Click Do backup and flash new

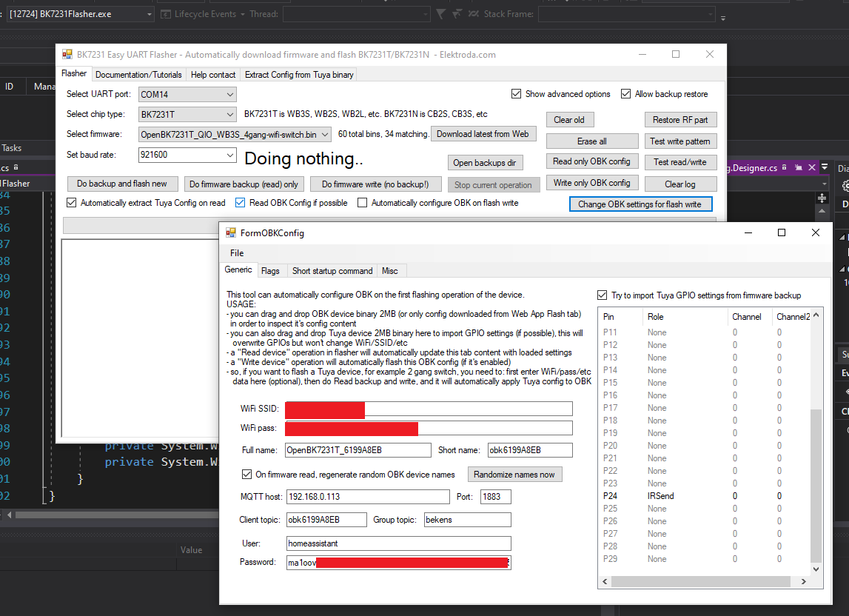point(122,184)
